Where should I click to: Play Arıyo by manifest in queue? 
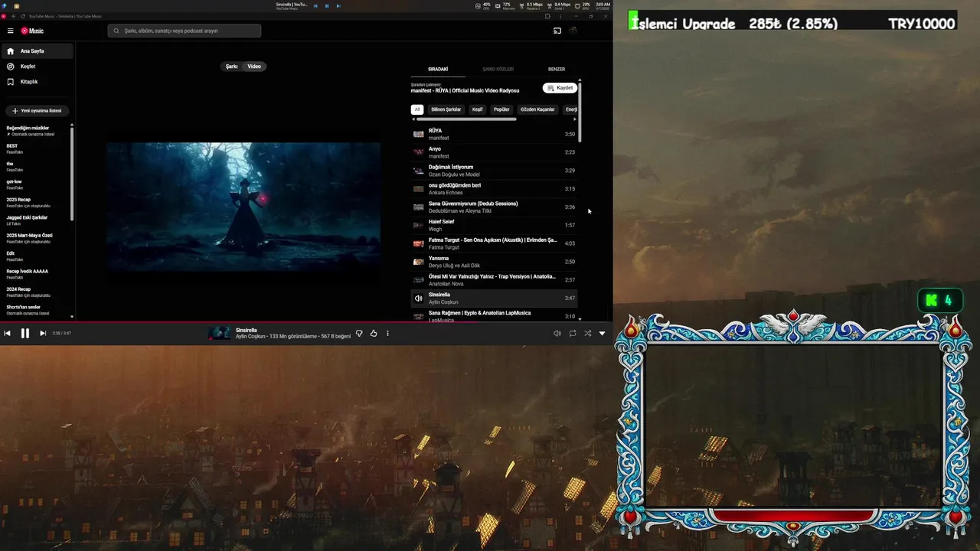pyautogui.click(x=494, y=152)
